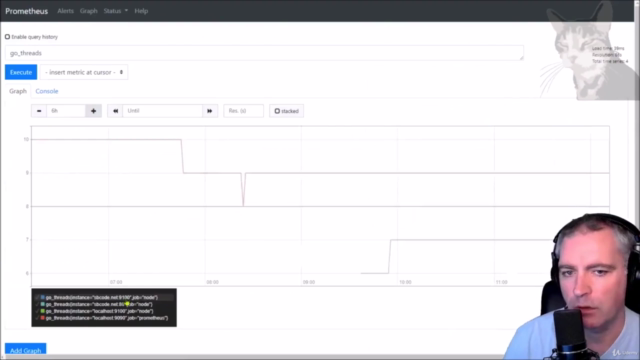Viewport: 640px width, 360px height.
Task: Decrease the graph time range with minus
Action: coord(39,111)
